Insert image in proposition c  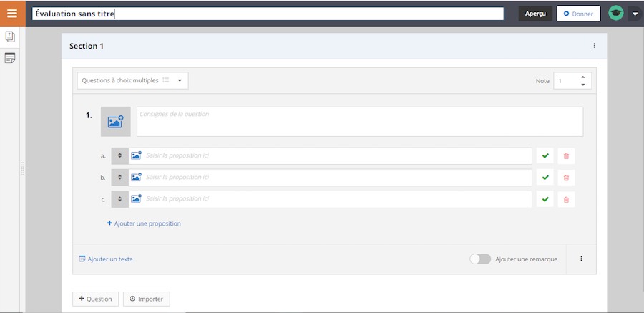[136, 198]
